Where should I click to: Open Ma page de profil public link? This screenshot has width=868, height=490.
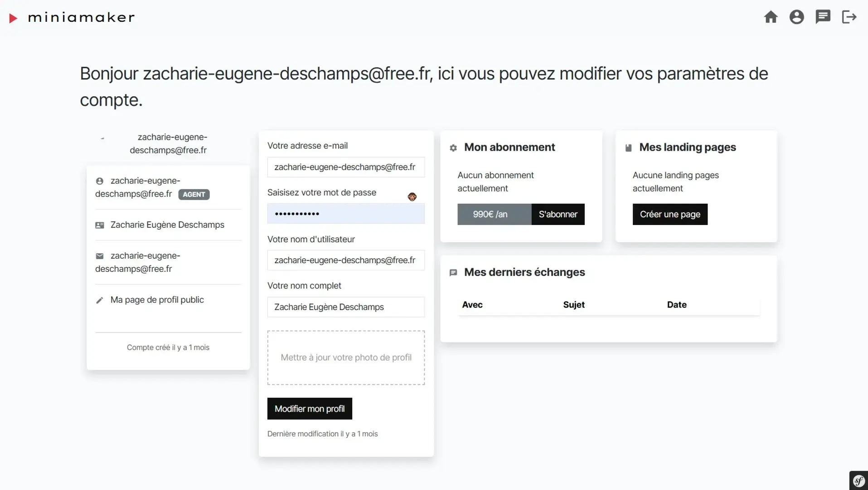pos(157,300)
